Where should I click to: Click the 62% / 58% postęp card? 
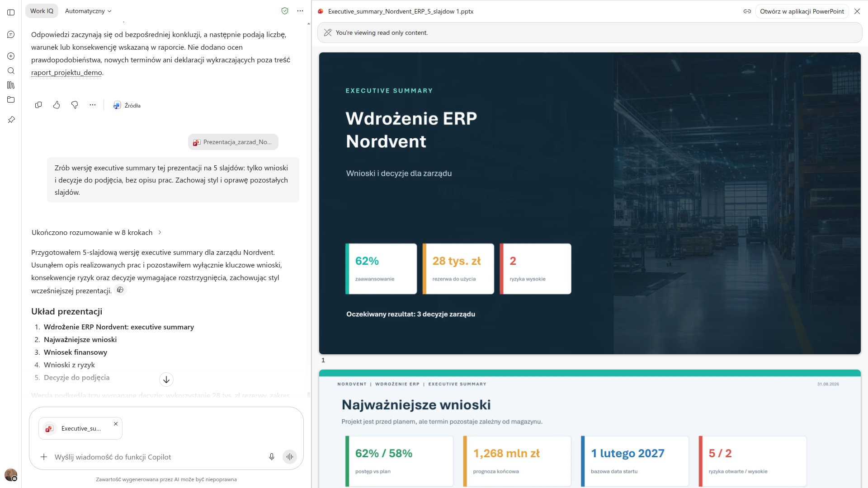(x=399, y=461)
